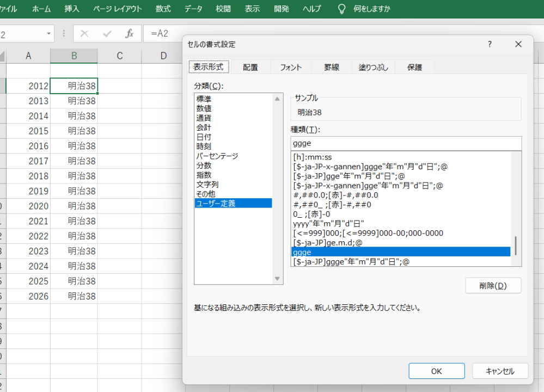Image resolution: width=544 pixels, height=392 pixels.
Task: Select 標準 in the category list
Action: pos(233,99)
